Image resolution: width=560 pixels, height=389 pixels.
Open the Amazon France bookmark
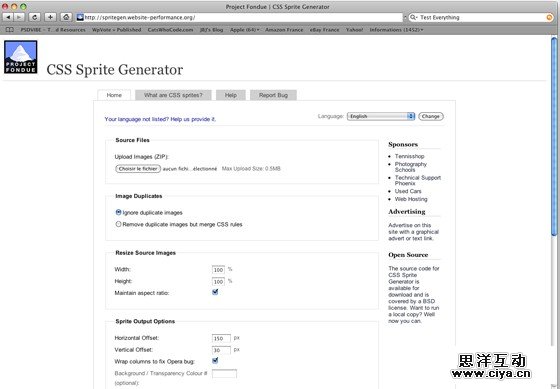coord(284,30)
